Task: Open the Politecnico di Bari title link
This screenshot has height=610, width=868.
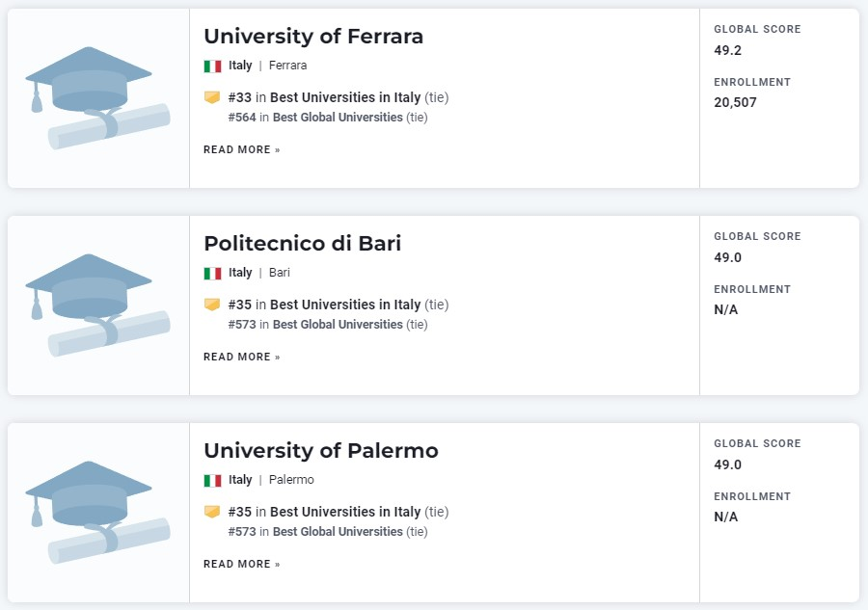Action: coord(302,244)
